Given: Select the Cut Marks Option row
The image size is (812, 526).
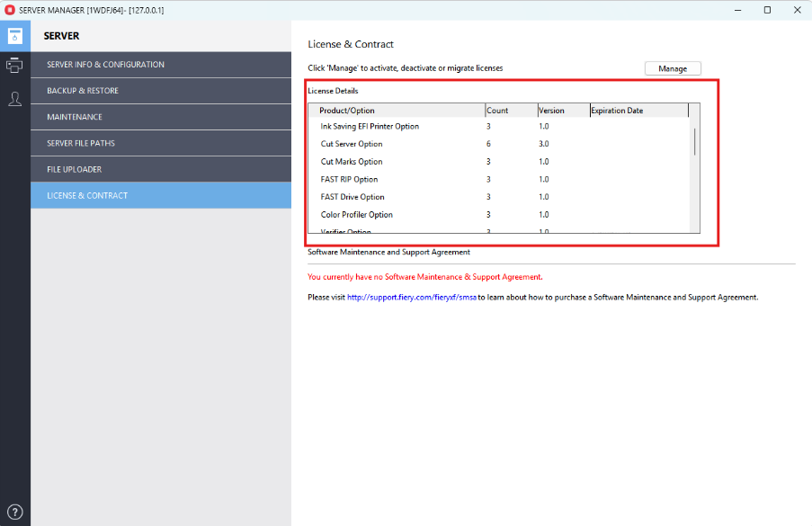Looking at the screenshot, I should 499,162.
